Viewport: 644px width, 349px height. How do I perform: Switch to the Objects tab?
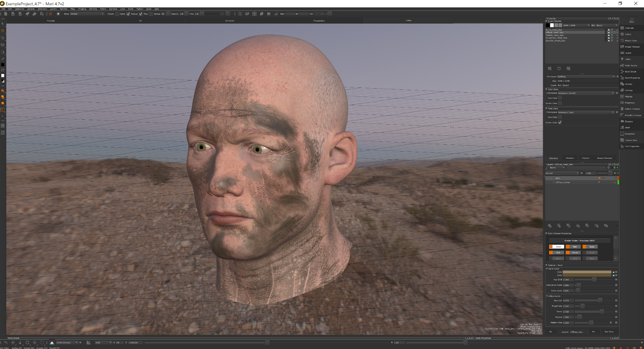(585, 158)
